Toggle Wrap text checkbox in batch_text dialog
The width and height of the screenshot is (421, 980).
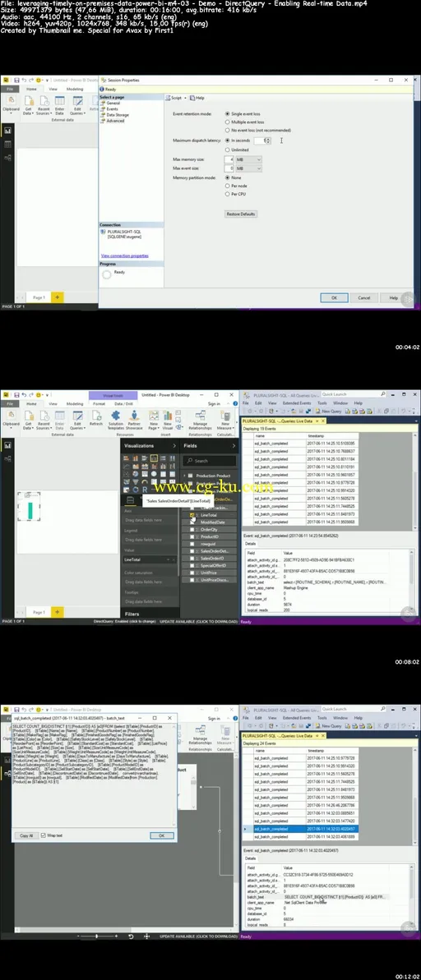tap(44, 835)
